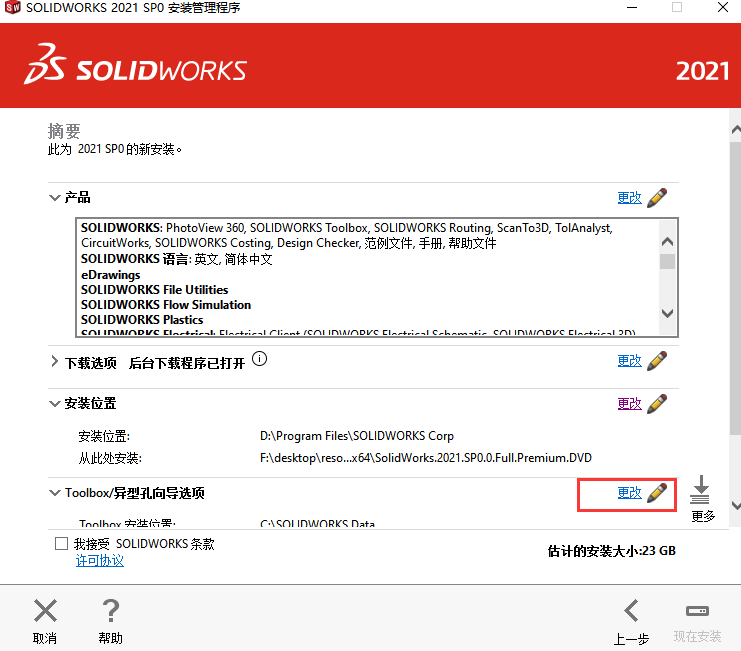Collapse the 产品 section

pyautogui.click(x=55, y=197)
